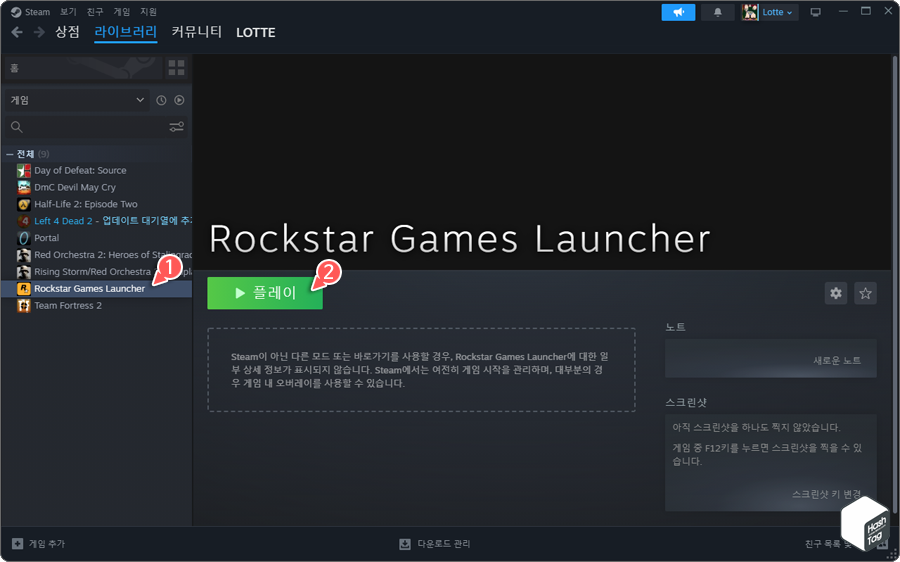Open notifications bell

pos(717,12)
